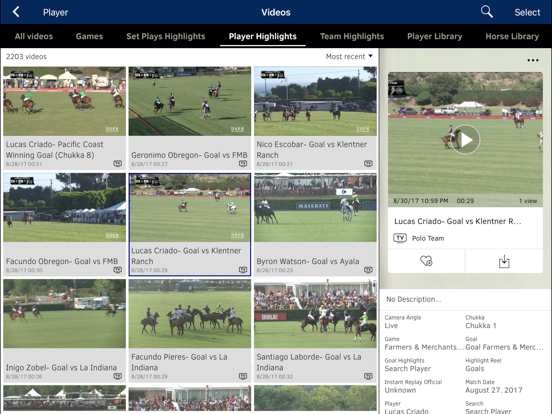Click '2203 videos' count label

[x=26, y=57]
